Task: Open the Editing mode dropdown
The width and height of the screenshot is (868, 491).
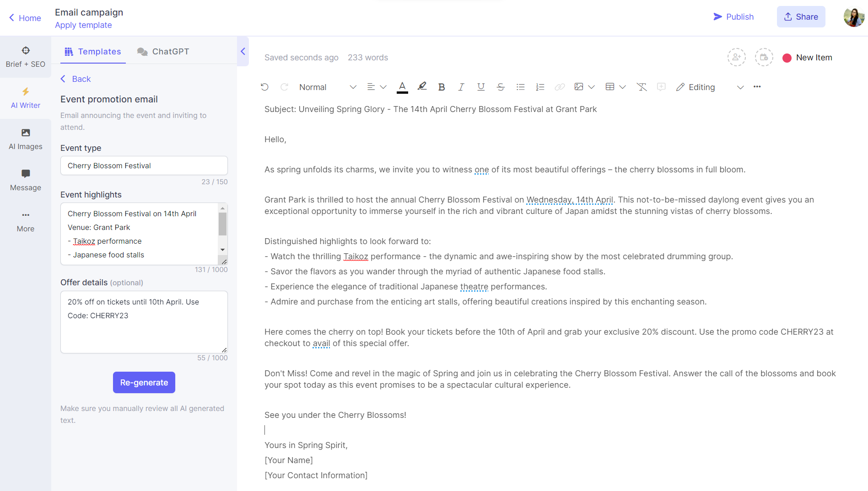Action: coord(710,87)
